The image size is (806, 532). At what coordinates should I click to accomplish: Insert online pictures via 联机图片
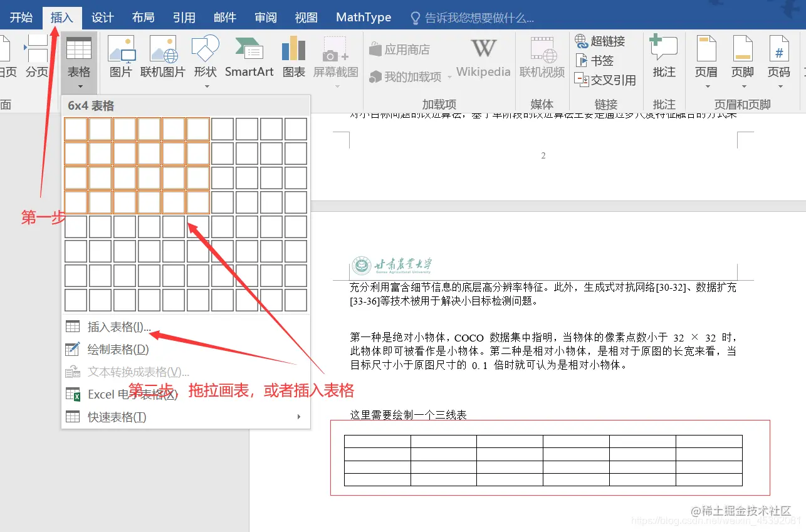[x=163, y=58]
